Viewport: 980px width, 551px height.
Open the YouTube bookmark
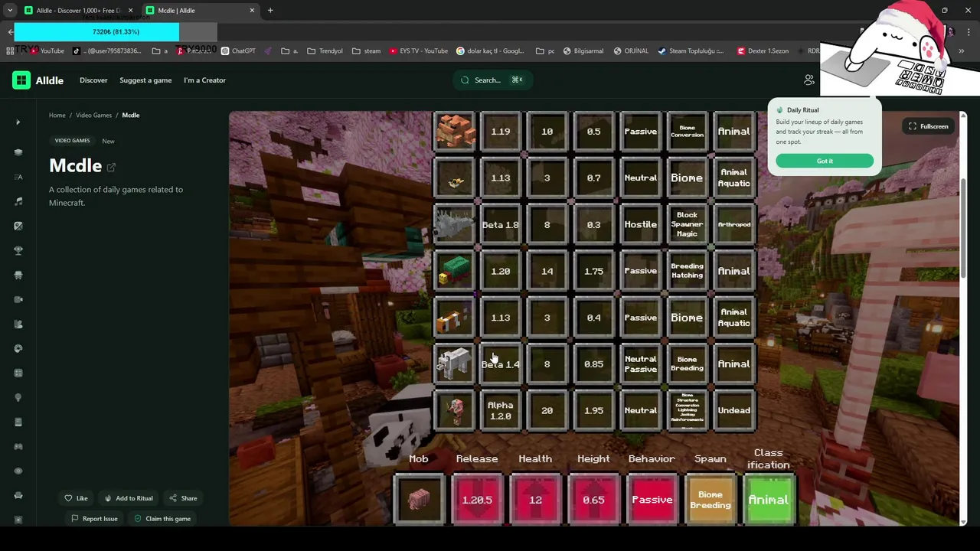pos(48,51)
